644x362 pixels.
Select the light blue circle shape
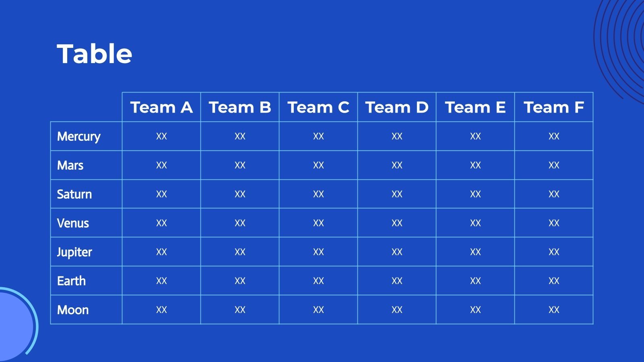coord(14,326)
